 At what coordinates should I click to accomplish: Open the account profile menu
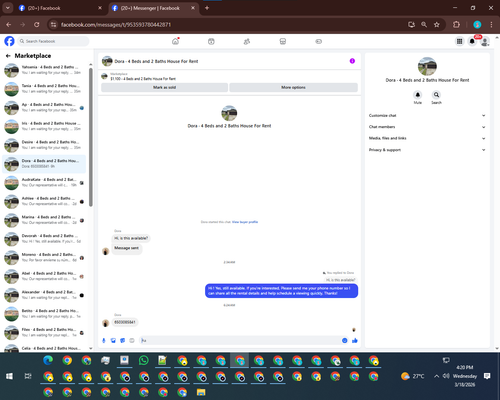(485, 41)
